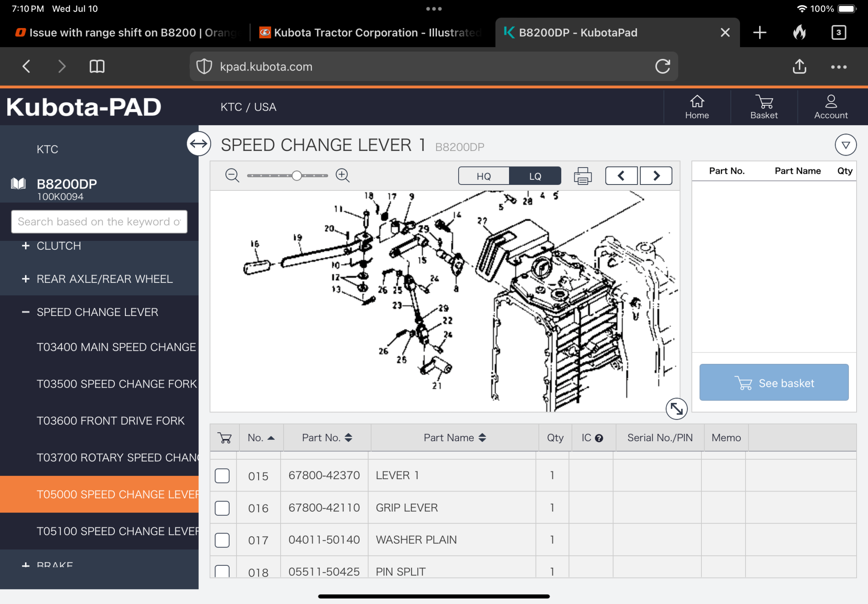The width and height of the screenshot is (868, 604).
Task: Sort the table by No. column
Action: pyautogui.click(x=261, y=438)
